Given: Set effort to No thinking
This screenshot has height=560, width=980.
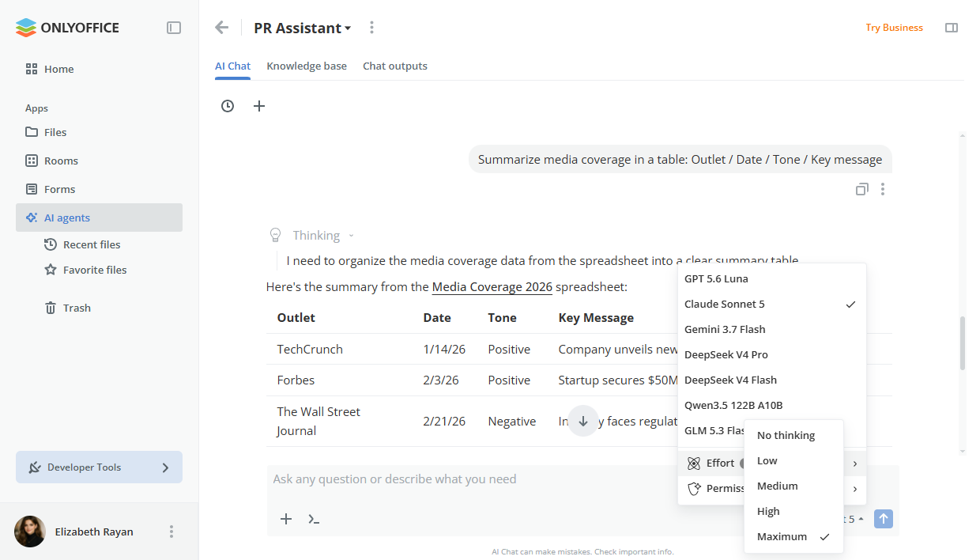Looking at the screenshot, I should [x=793, y=435].
